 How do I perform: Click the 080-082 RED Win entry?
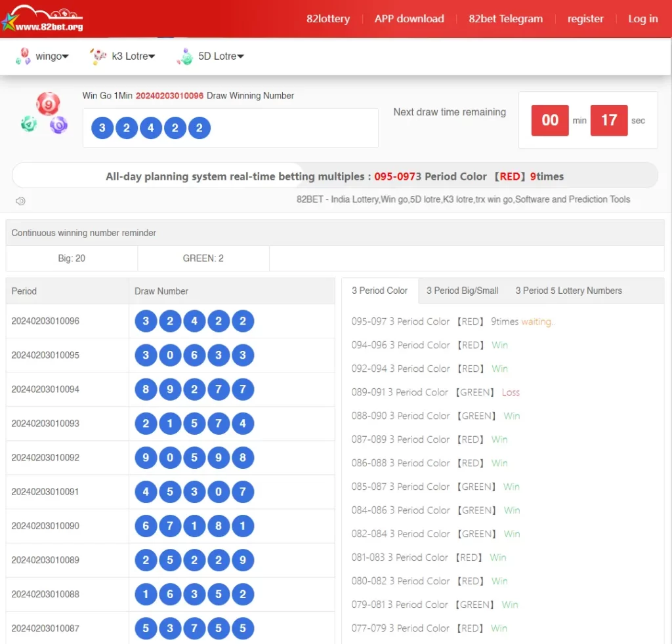[429, 580]
